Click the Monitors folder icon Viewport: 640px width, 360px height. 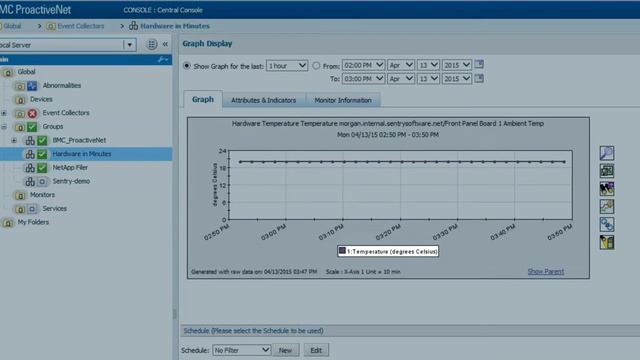20,195
